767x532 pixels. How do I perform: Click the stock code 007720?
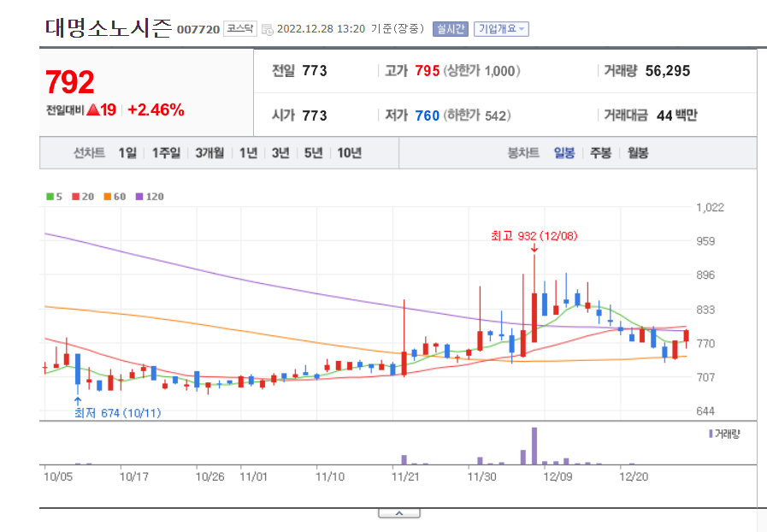[x=198, y=30]
